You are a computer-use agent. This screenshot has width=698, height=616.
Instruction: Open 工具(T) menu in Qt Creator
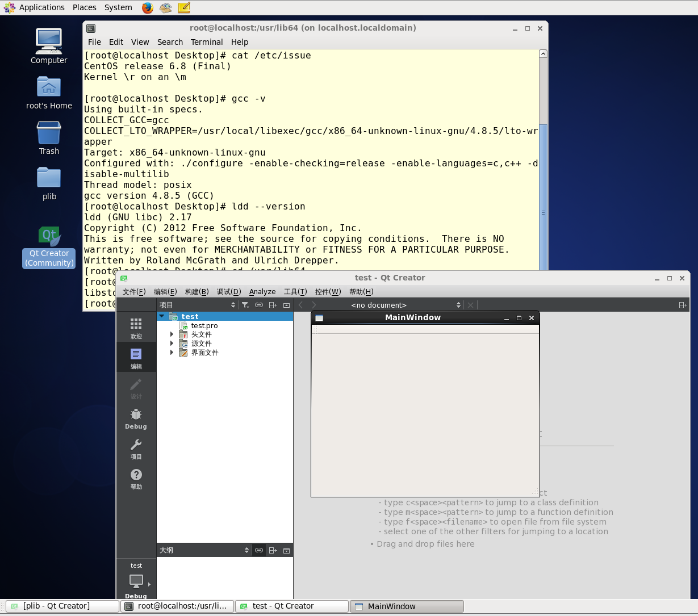point(295,291)
